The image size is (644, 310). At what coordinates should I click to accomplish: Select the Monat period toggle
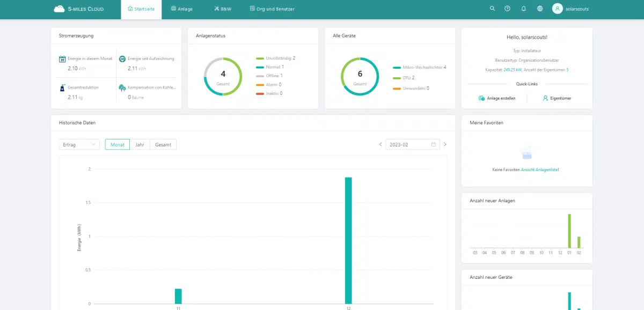[x=117, y=144]
